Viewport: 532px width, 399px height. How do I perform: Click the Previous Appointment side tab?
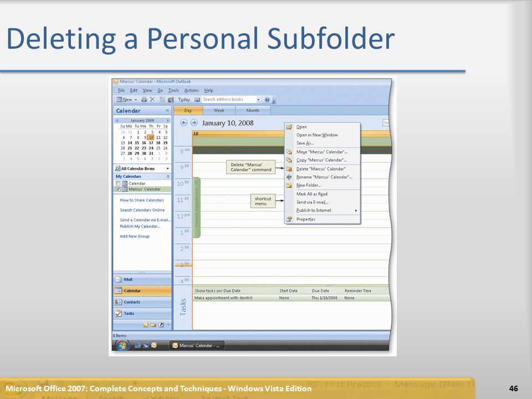(196, 207)
